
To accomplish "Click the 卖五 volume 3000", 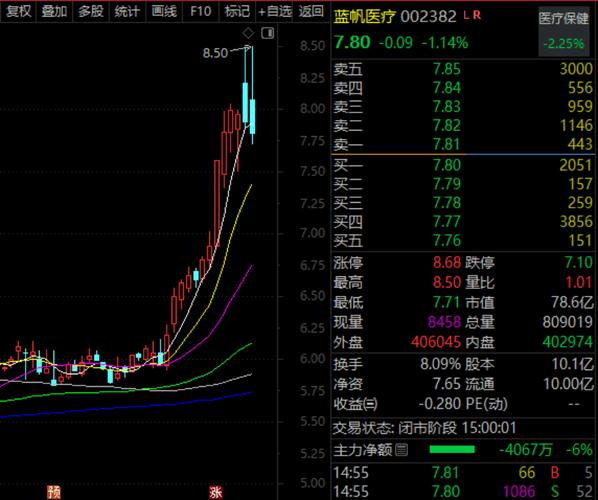I will point(576,69).
